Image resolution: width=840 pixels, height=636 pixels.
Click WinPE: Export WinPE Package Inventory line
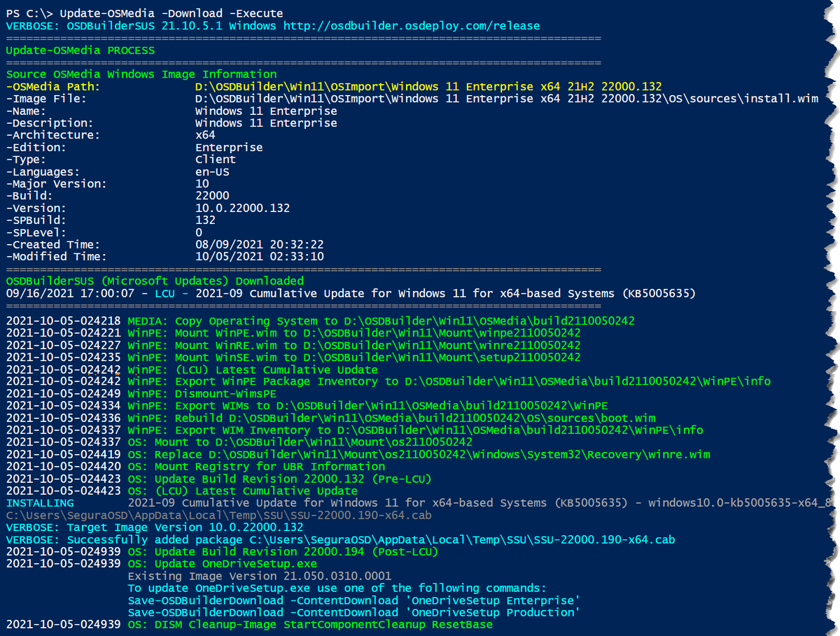point(388,381)
